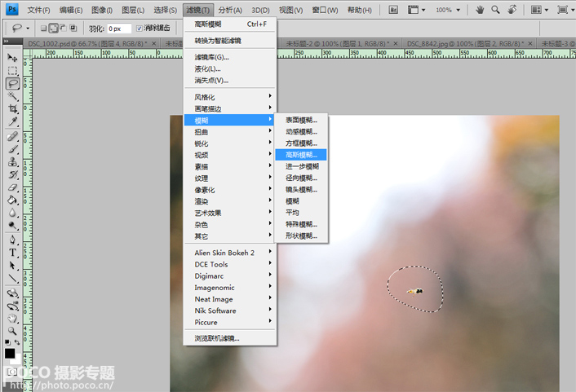Open the 图像(I) menu
This screenshot has height=392, width=576.
[102, 11]
